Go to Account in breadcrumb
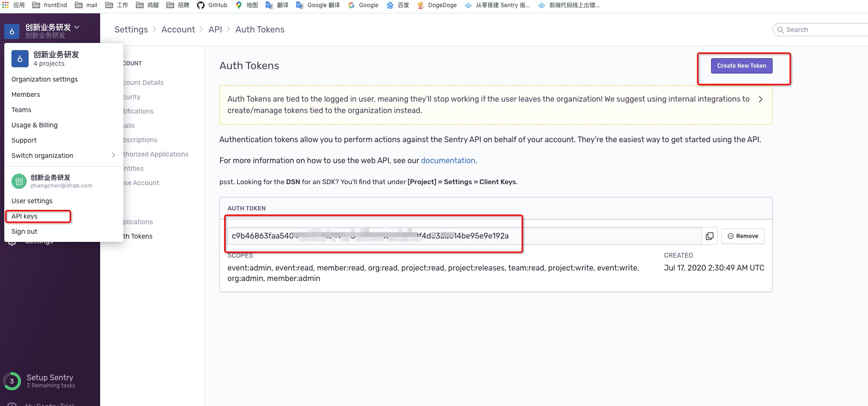 [x=178, y=30]
